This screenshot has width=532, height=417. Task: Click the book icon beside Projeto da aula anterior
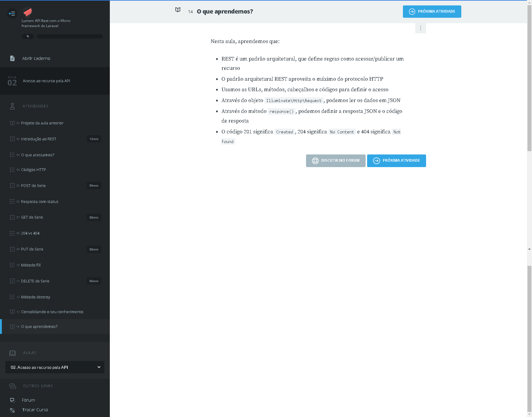tap(12, 123)
